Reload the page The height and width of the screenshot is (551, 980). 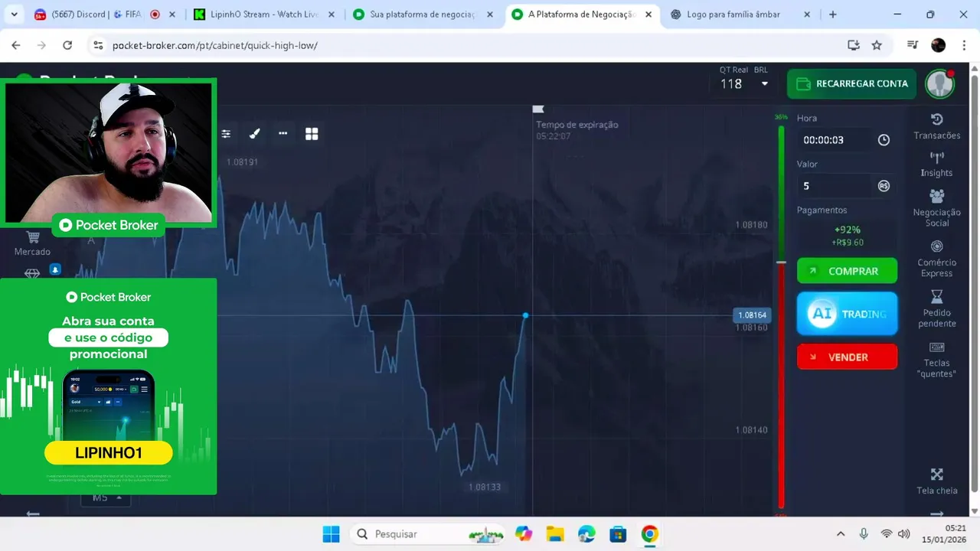(67, 45)
